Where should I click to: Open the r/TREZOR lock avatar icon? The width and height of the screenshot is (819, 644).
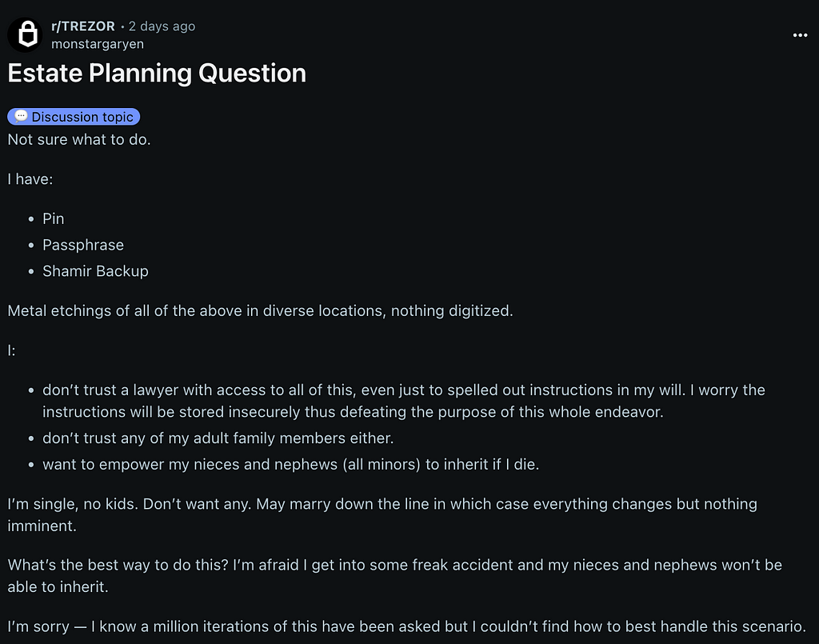coord(25,35)
